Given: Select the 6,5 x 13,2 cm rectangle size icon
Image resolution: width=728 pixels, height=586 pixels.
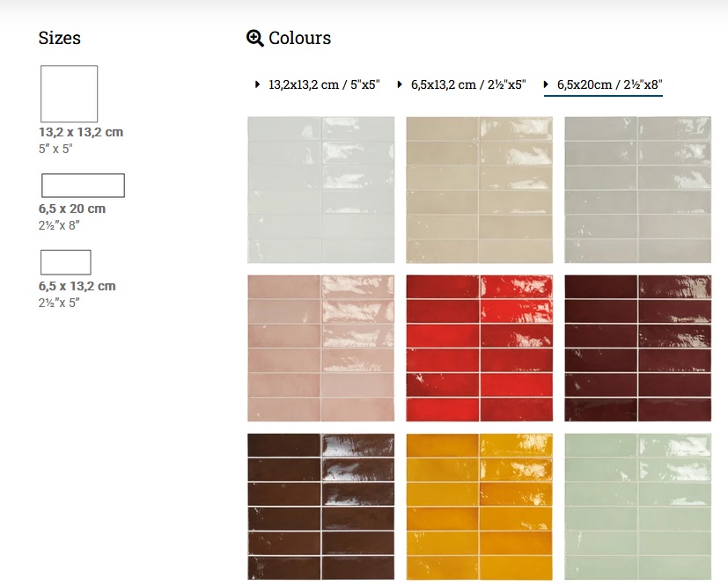Looking at the screenshot, I should (x=66, y=262).
